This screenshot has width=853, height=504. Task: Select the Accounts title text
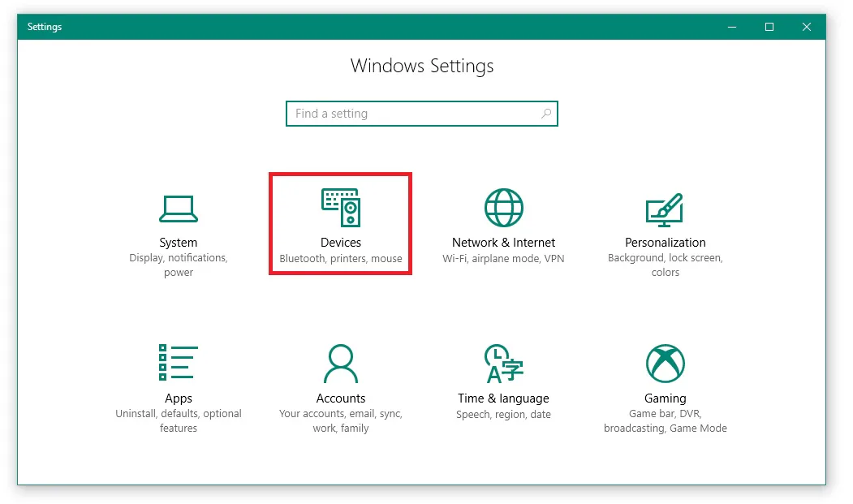(341, 398)
